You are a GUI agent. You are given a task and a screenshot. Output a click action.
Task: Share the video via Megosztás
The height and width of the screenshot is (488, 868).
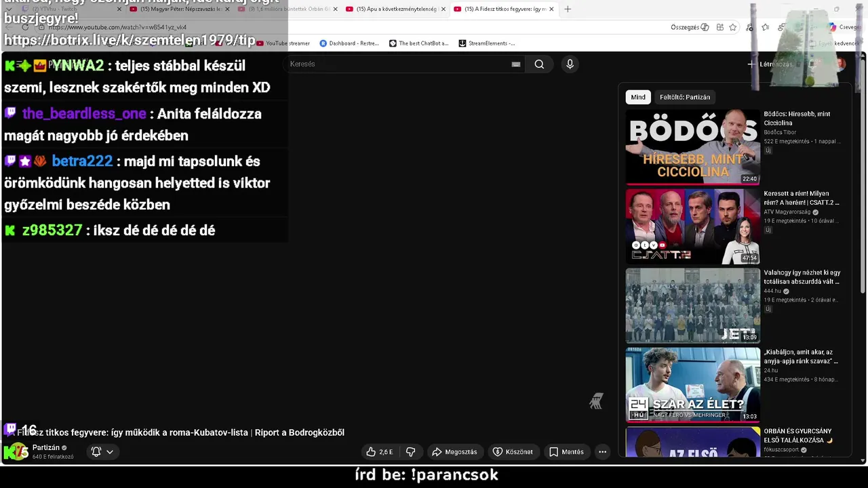pyautogui.click(x=454, y=452)
